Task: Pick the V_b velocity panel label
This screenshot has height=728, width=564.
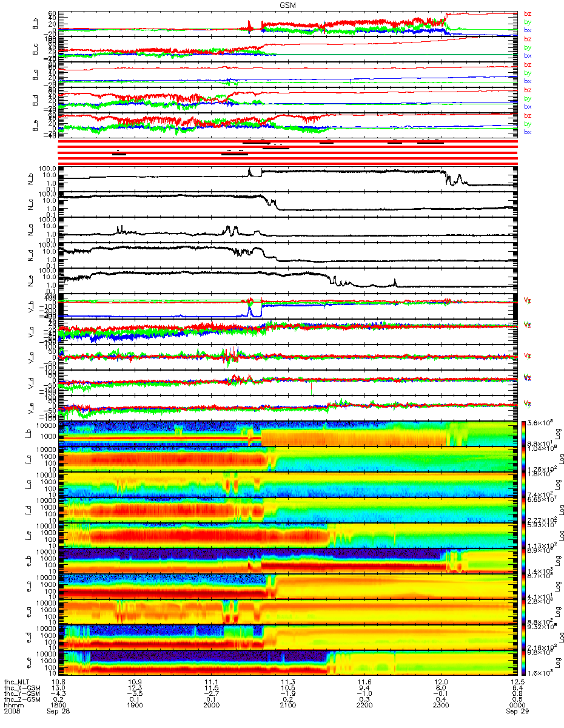Action: (30, 306)
